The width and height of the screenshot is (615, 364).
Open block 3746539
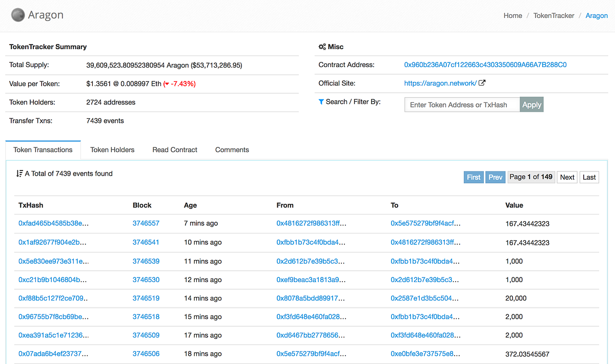coord(146,261)
